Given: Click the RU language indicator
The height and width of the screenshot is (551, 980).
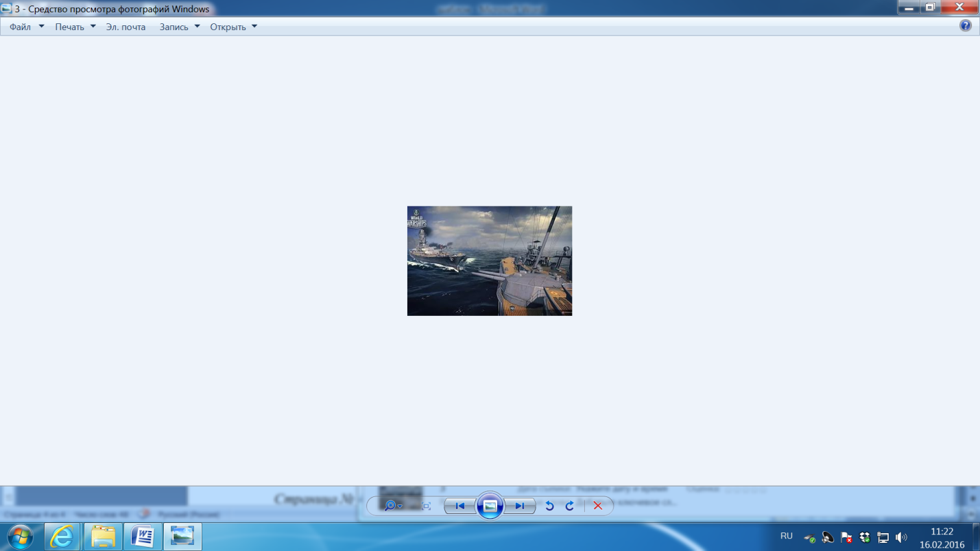Looking at the screenshot, I should tap(786, 536).
